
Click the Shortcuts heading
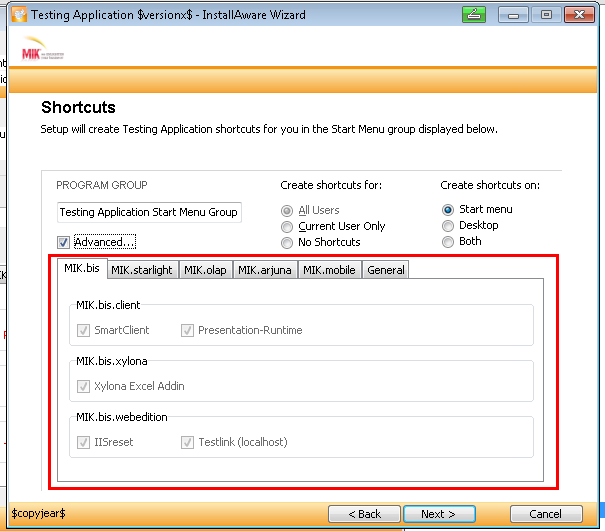78,107
